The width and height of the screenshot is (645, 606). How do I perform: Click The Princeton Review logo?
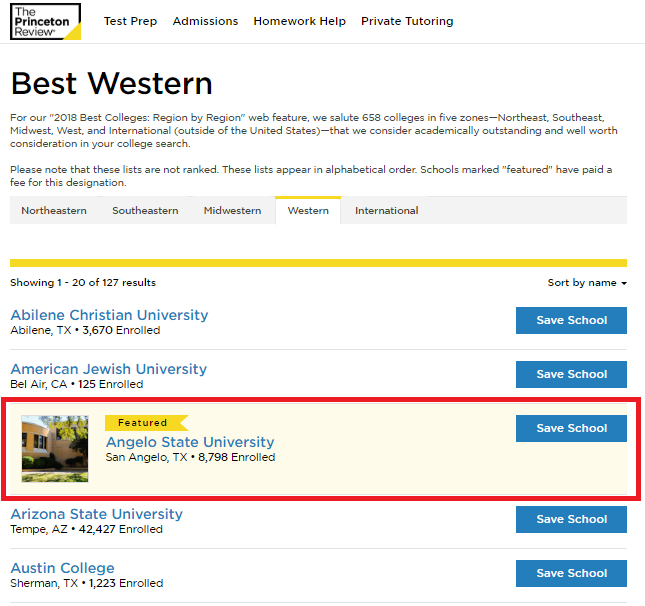(x=45, y=21)
